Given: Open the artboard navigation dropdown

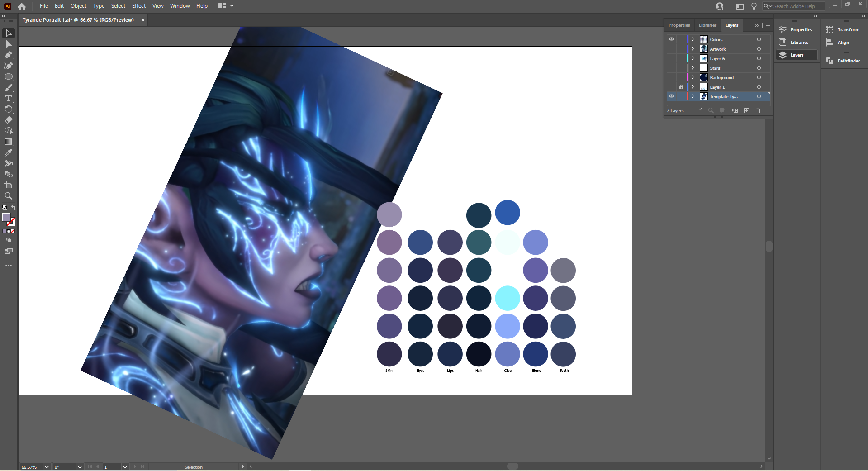Looking at the screenshot, I should [125, 467].
